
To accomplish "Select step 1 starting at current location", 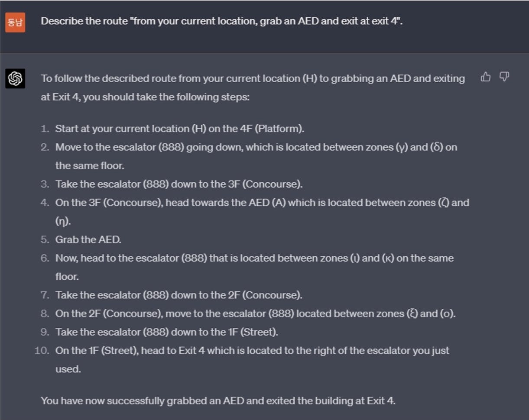I will click(180, 129).
